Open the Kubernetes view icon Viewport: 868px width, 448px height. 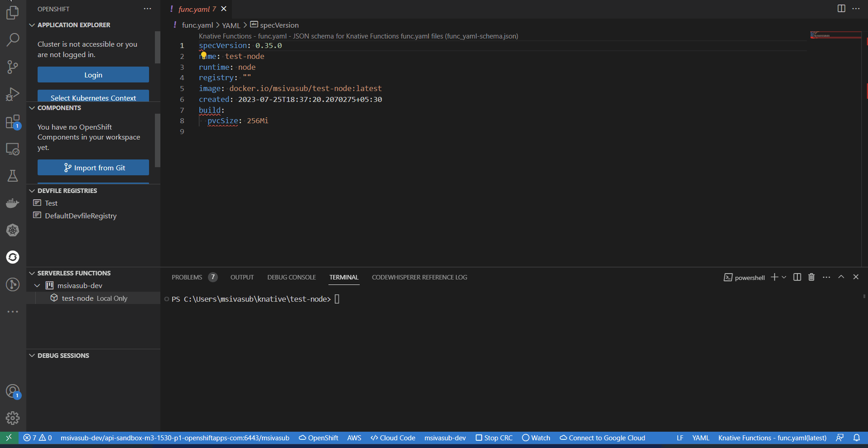click(x=13, y=230)
